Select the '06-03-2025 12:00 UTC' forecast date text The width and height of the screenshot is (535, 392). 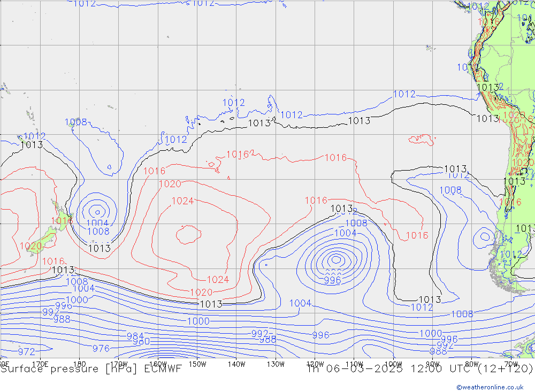point(399,369)
